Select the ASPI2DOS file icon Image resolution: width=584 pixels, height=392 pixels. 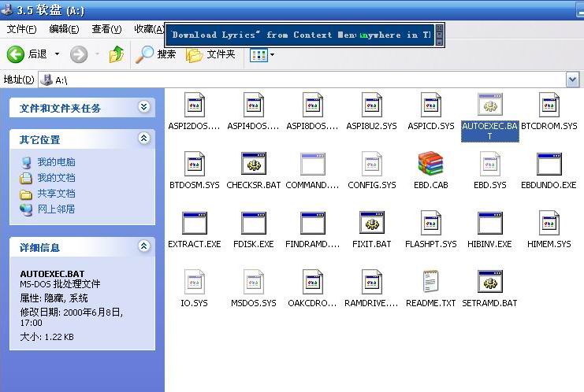click(x=195, y=105)
